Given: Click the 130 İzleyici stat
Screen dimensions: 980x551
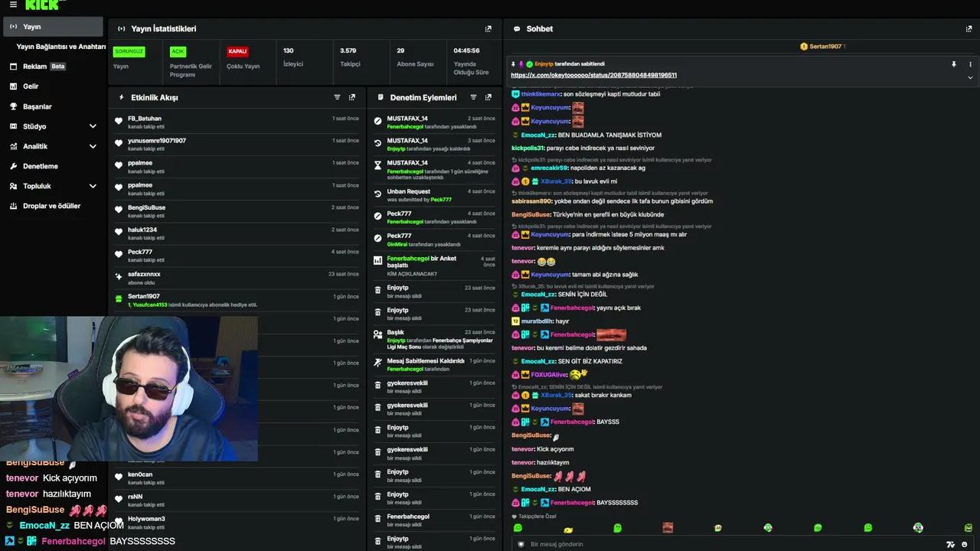Looking at the screenshot, I should [x=293, y=57].
